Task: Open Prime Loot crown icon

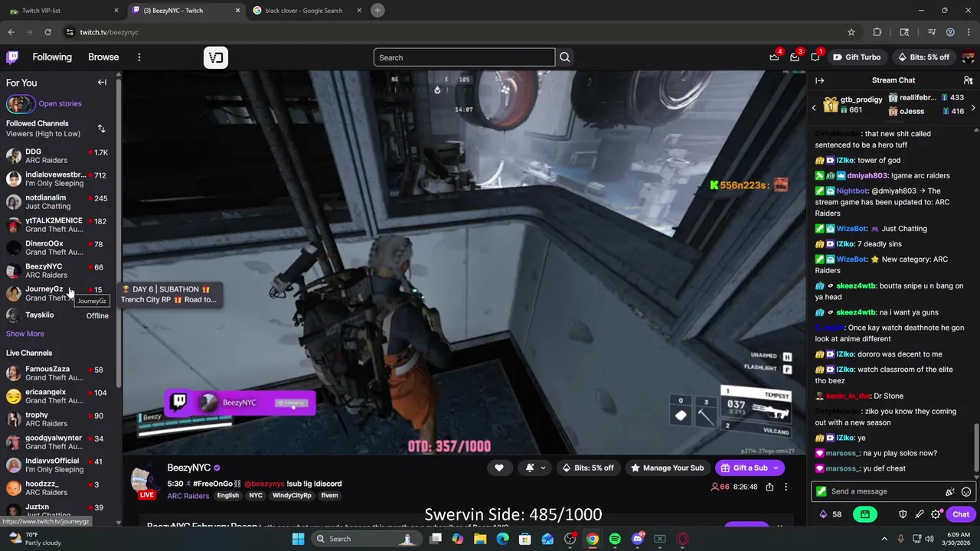Action: pyautogui.click(x=774, y=57)
